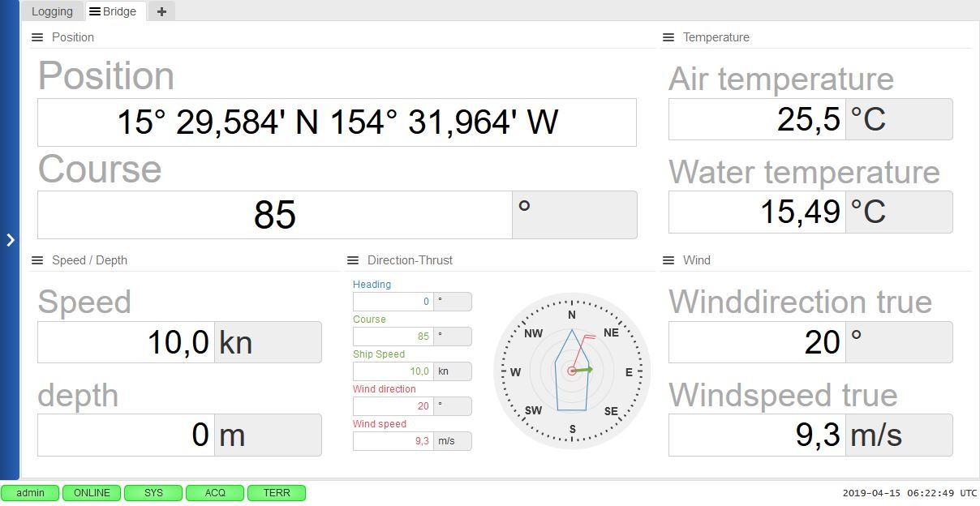Click the UTC timestamp in status bar

click(x=909, y=493)
